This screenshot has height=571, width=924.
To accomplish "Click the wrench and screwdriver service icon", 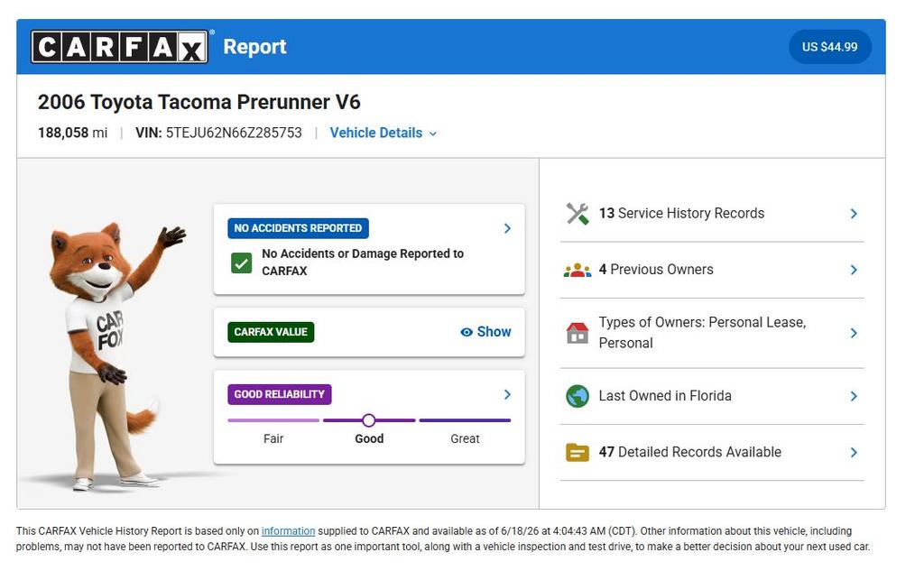I will tap(577, 213).
